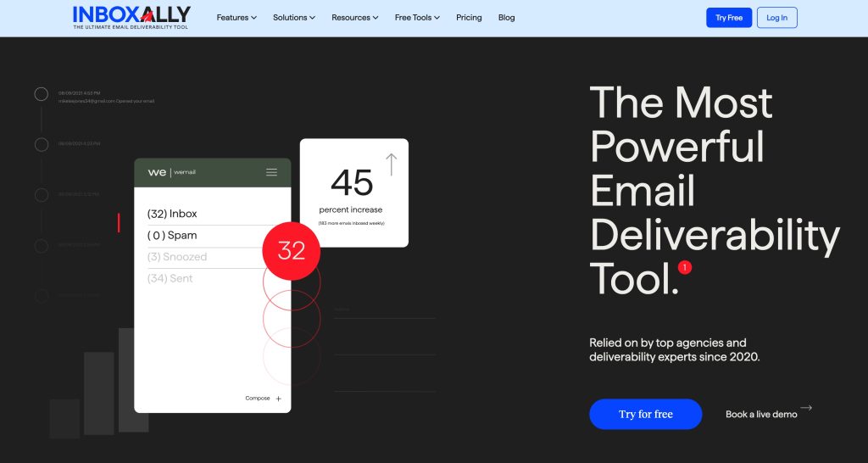Click the Compose plus button
Viewport: 868px width, 463px height.
point(278,399)
